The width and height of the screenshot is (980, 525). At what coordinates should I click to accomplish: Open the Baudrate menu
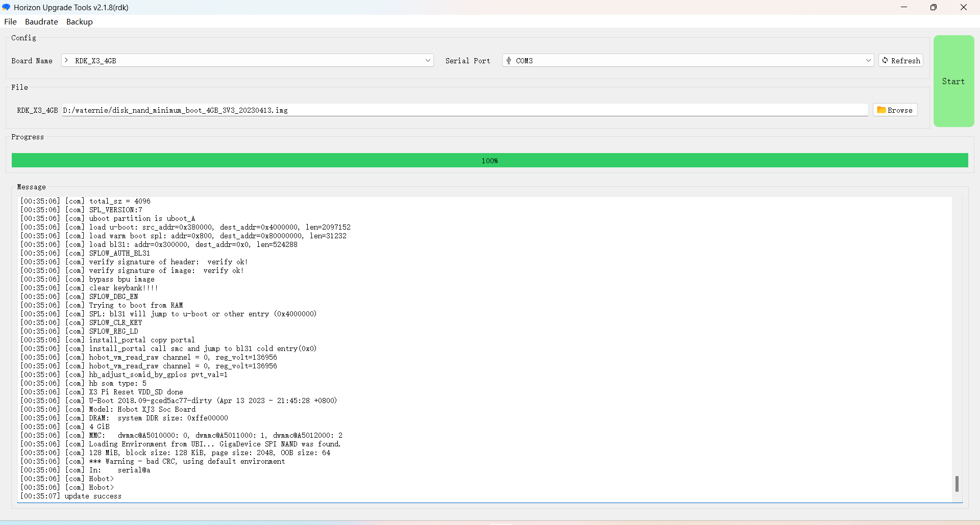click(x=41, y=21)
